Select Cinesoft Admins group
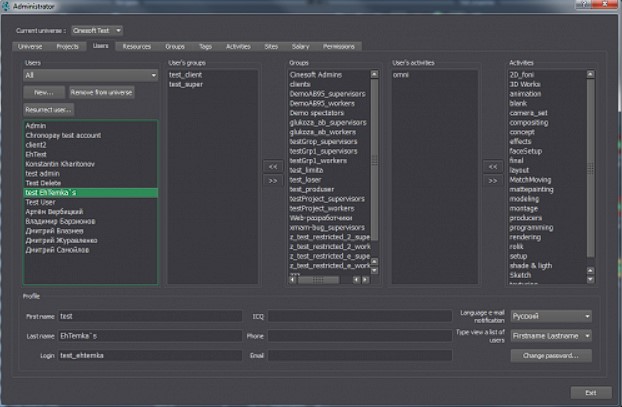Image resolution: width=622 pixels, height=407 pixels. pos(329,75)
